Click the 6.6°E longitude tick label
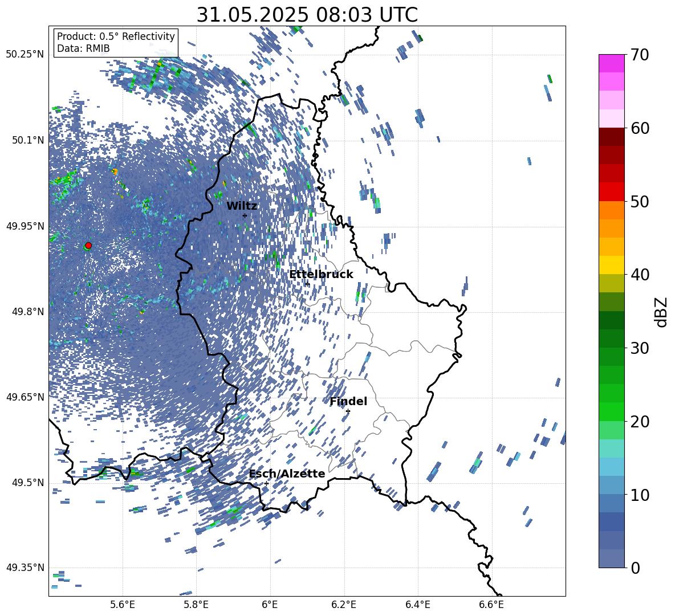 491,605
